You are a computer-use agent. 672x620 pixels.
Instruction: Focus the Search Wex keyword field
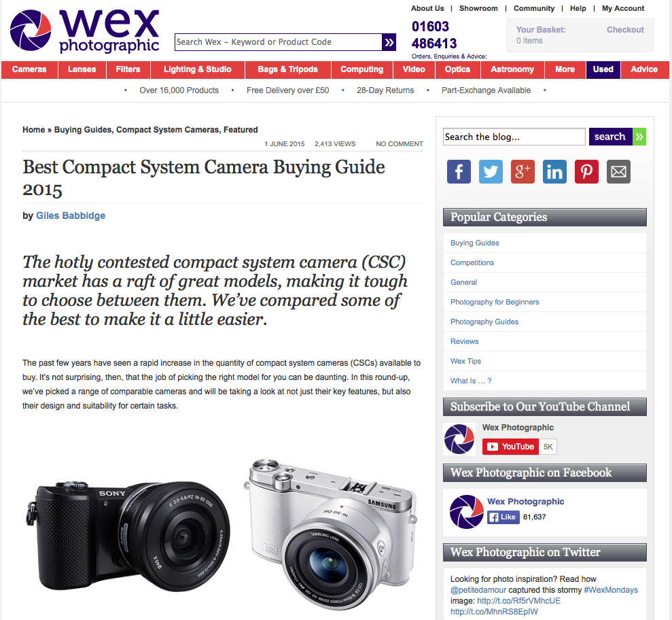point(278,42)
